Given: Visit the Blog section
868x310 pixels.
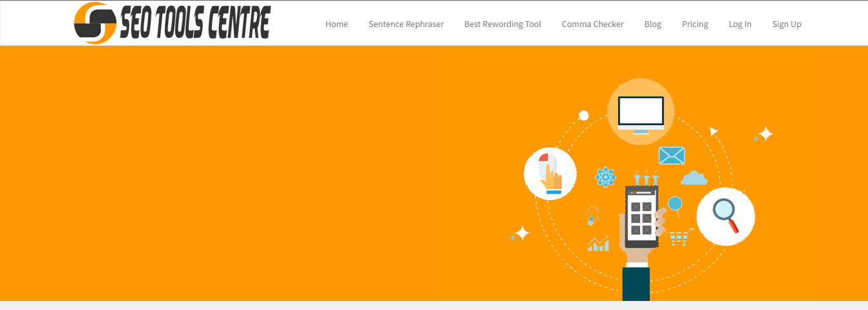Looking at the screenshot, I should click(653, 24).
